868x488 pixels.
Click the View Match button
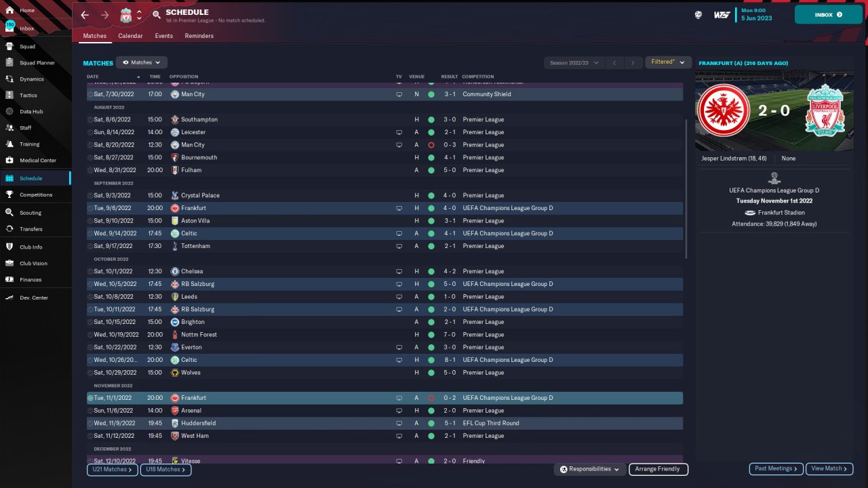[x=830, y=468]
